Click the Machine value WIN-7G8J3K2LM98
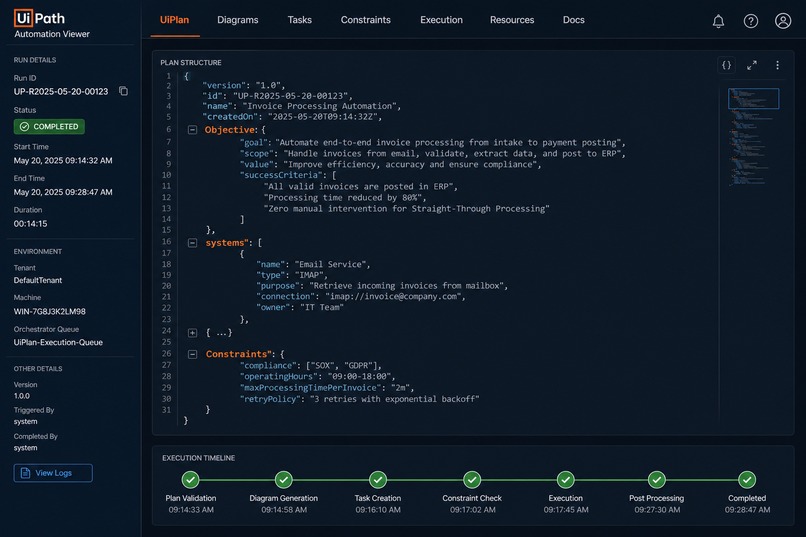Viewport: 806px width, 537px height. 49,311
